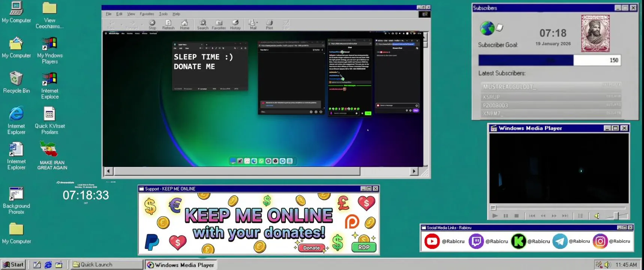Click the Start button

13,264
